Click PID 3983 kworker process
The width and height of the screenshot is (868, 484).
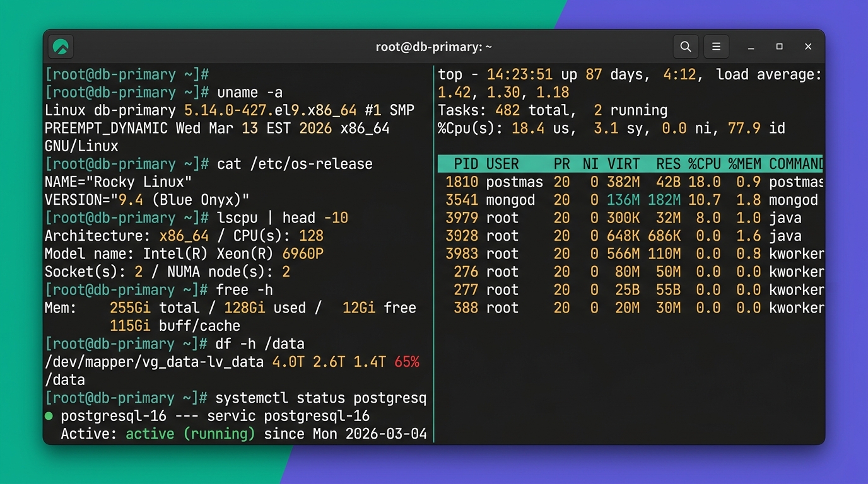462,254
